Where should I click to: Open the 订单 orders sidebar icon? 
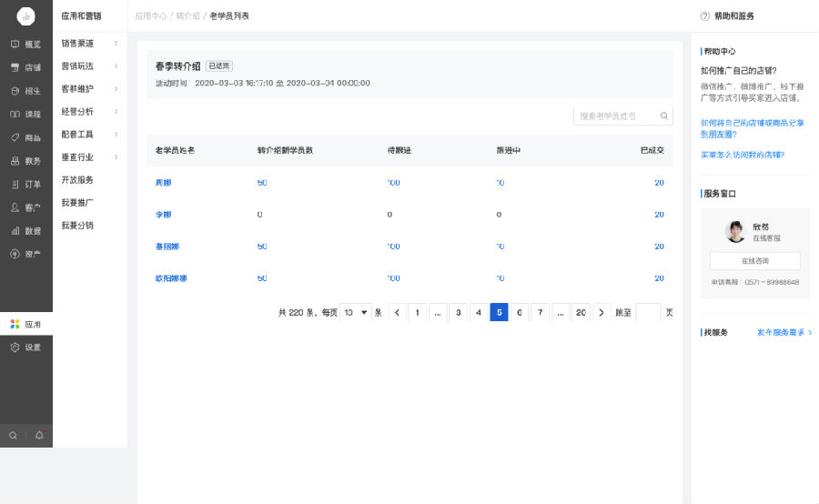[x=15, y=184]
